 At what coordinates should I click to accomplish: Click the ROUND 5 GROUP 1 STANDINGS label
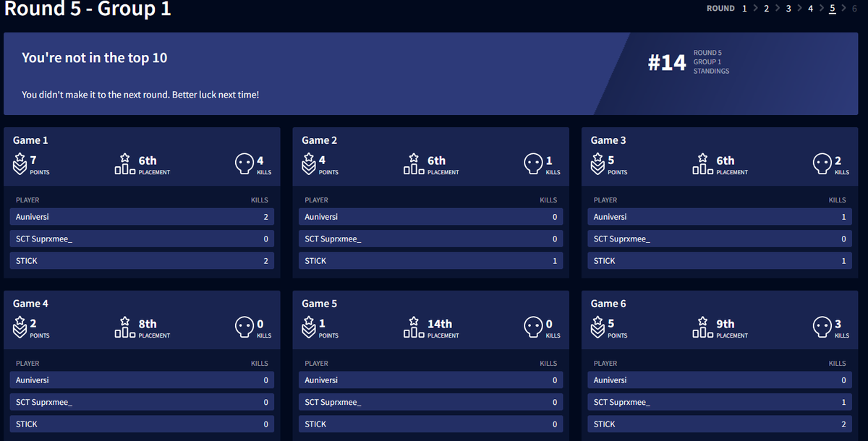[711, 62]
